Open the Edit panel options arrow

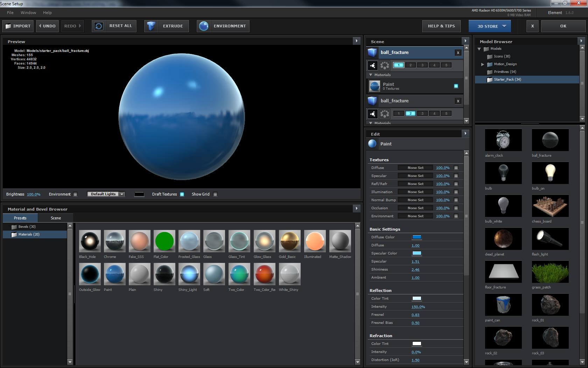(465, 134)
